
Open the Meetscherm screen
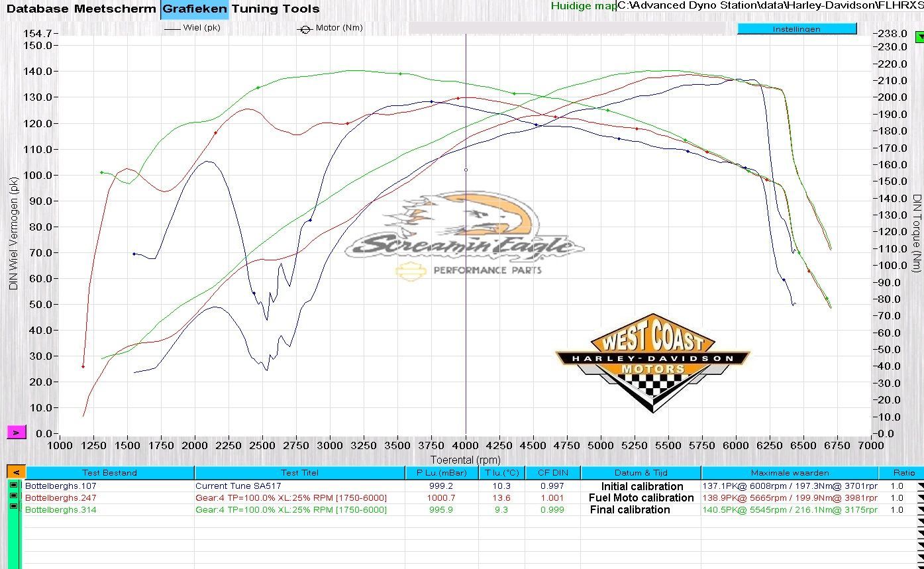tap(115, 9)
